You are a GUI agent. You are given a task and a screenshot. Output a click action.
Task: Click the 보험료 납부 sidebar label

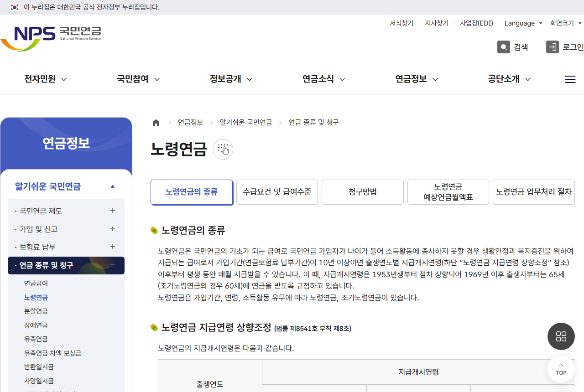(37, 247)
